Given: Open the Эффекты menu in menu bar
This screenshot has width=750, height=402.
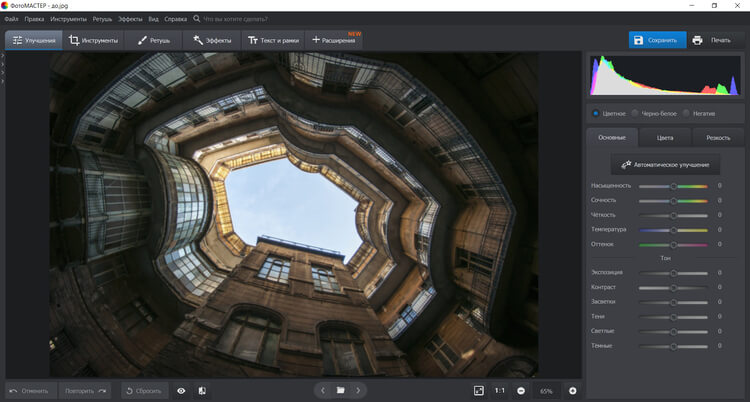Looking at the screenshot, I should coord(131,18).
